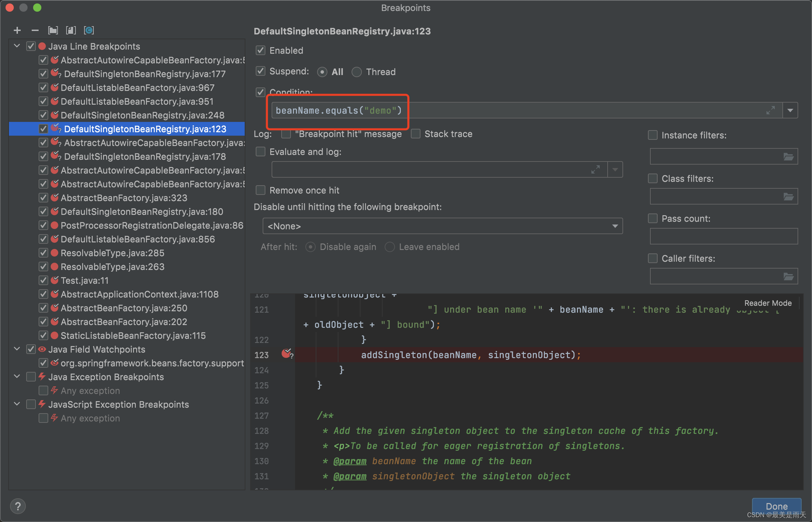Click the group by class icon
The width and height of the screenshot is (812, 522).
click(x=89, y=30)
